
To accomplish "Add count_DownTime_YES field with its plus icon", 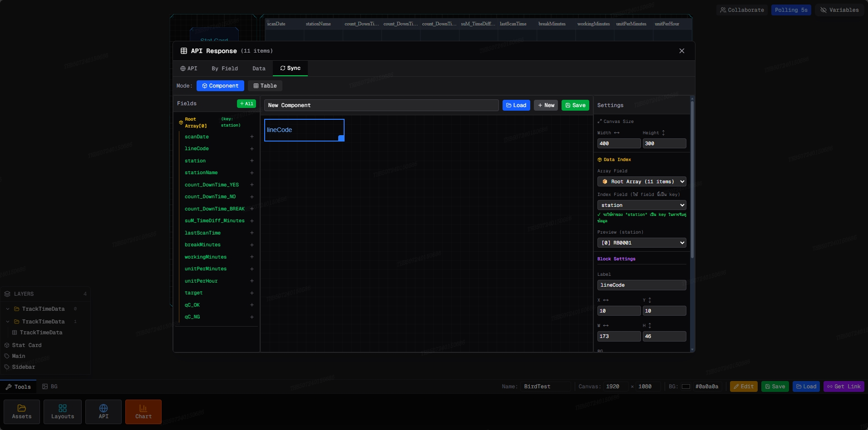I will pos(252,185).
